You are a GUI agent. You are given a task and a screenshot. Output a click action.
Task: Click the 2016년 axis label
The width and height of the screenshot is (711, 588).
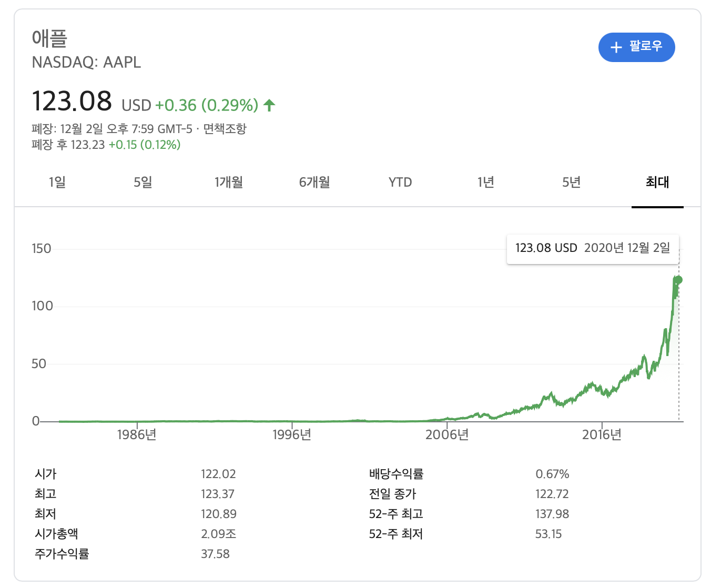click(602, 434)
